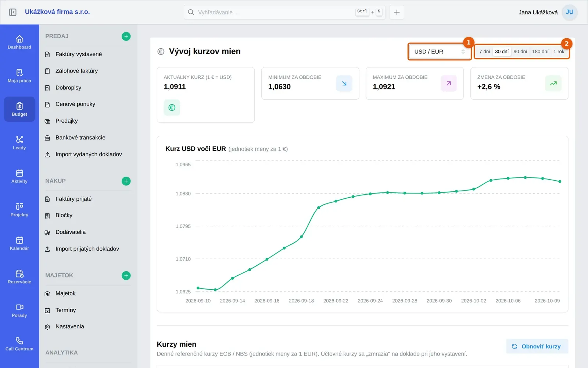
Task: Click the plus button beside search
Action: (397, 12)
